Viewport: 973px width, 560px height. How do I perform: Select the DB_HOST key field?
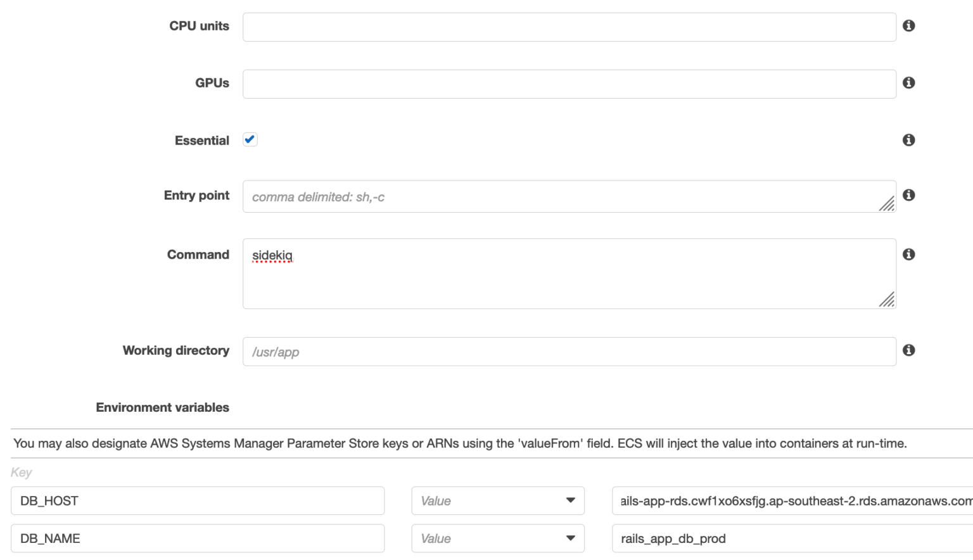196,500
